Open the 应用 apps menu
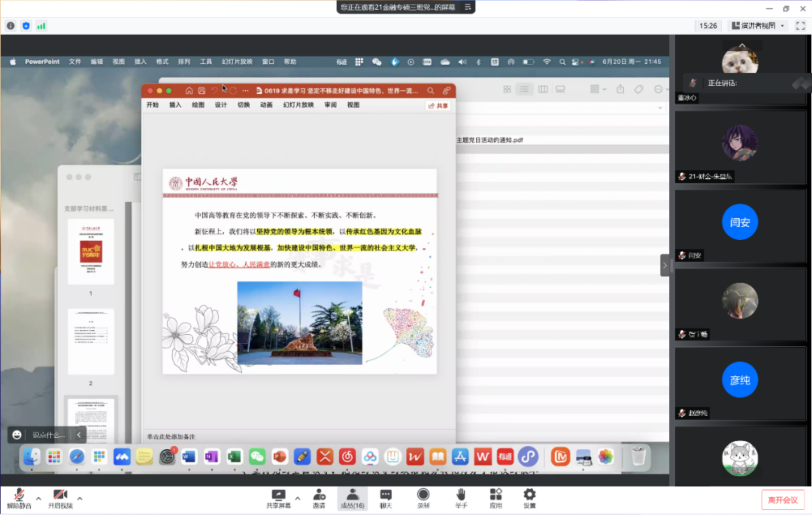 click(495, 498)
